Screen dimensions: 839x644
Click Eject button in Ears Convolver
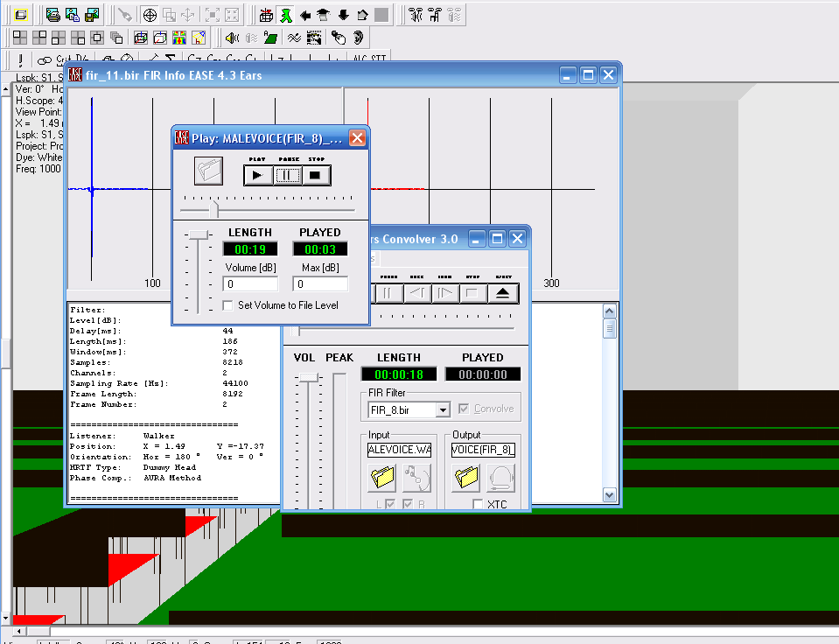click(x=502, y=293)
